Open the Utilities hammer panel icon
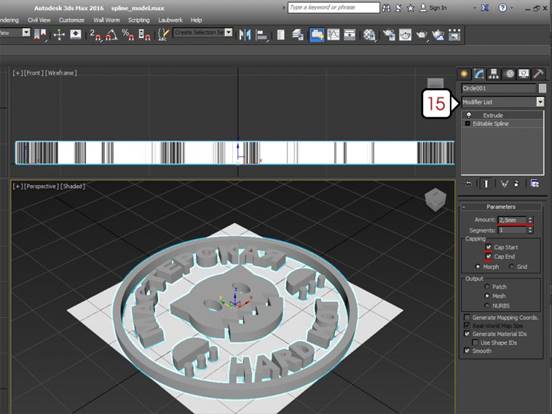 [538, 74]
